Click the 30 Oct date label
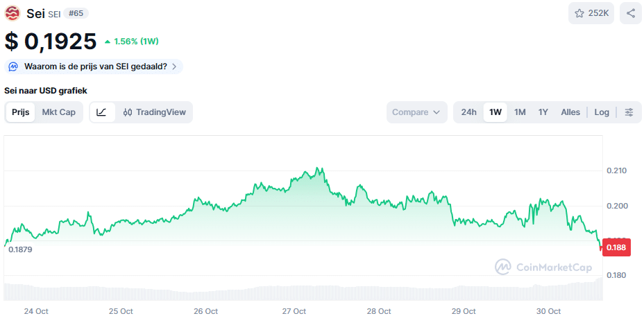Image resolution: width=644 pixels, height=316 pixels. click(x=549, y=311)
